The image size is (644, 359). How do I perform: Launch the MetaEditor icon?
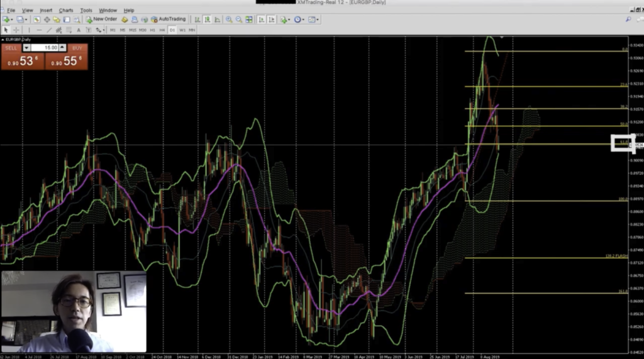[125, 19]
